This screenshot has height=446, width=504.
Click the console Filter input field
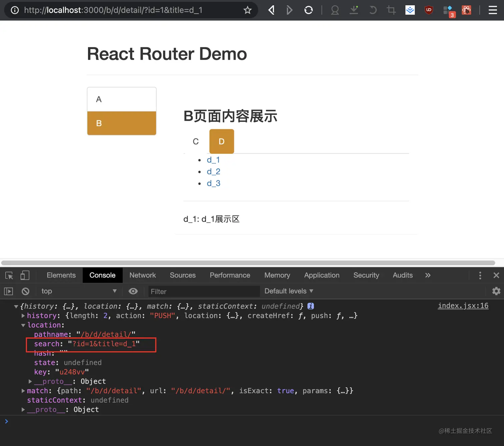click(204, 291)
